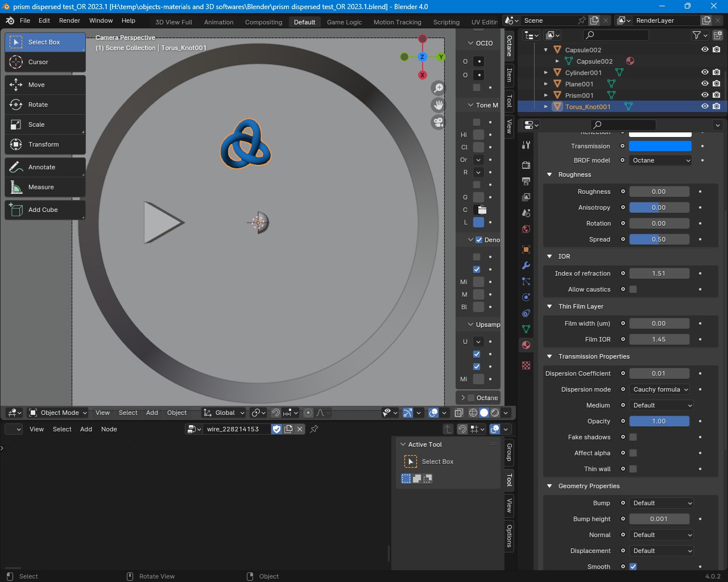Open the BRDF model dropdown
This screenshot has width=728, height=582.
tap(660, 160)
